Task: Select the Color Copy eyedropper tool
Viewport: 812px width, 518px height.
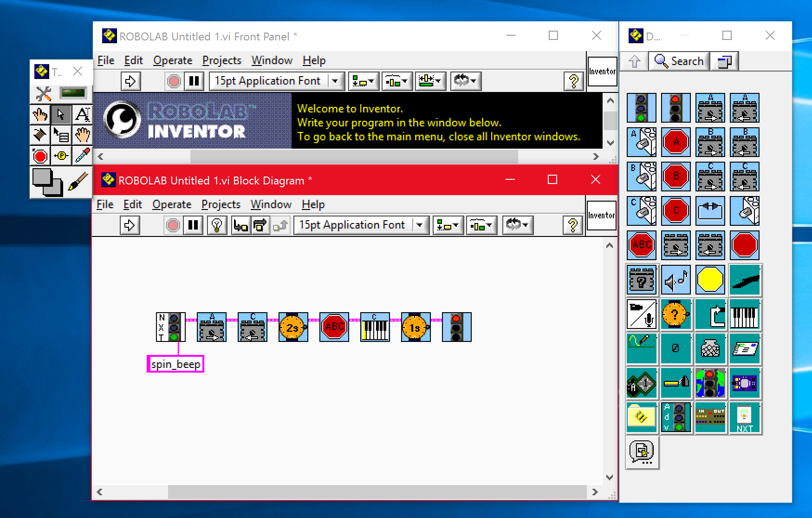Action: (82, 156)
